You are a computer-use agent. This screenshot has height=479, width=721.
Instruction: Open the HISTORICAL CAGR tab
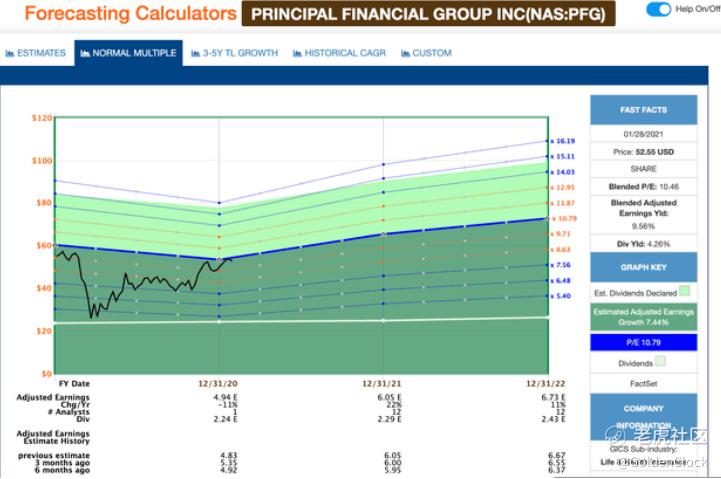[x=339, y=53]
